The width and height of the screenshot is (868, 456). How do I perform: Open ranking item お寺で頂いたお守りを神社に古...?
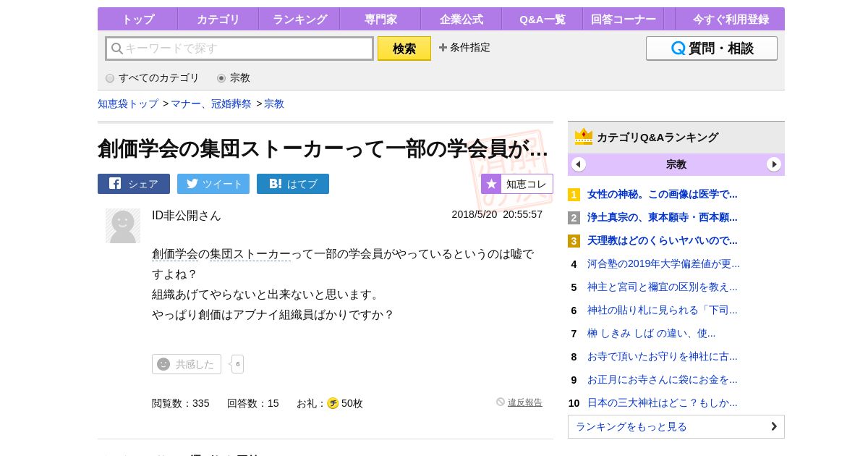coord(663,356)
